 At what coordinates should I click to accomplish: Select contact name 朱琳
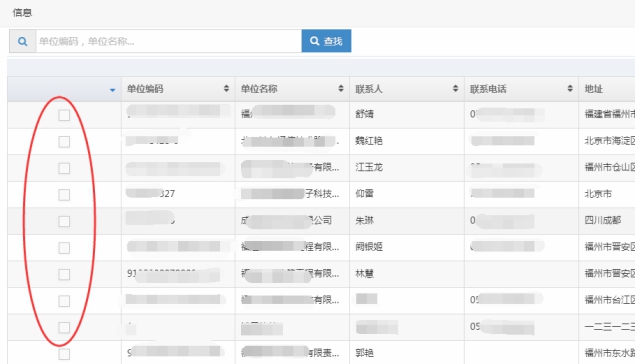pyautogui.click(x=364, y=220)
